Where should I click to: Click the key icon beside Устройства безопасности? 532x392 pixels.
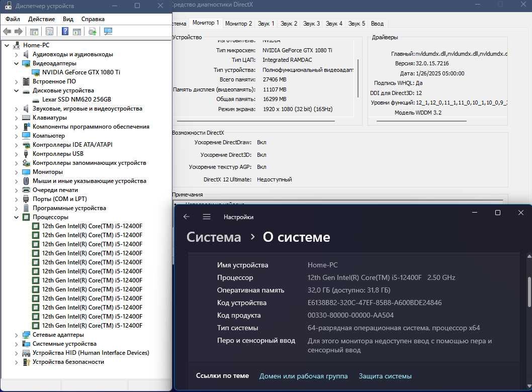coord(26,362)
